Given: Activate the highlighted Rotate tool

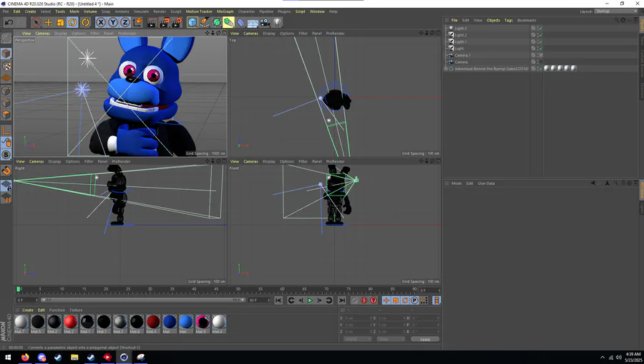Looking at the screenshot, I should [73, 22].
